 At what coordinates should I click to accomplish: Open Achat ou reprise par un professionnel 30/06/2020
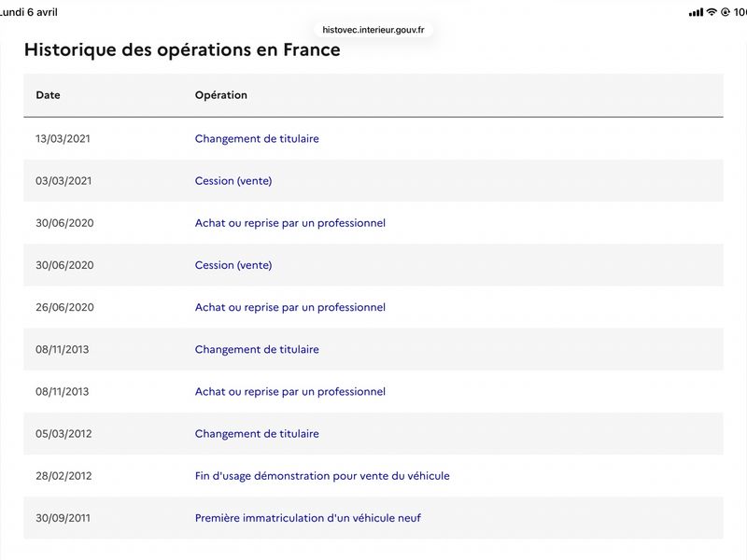(x=290, y=223)
